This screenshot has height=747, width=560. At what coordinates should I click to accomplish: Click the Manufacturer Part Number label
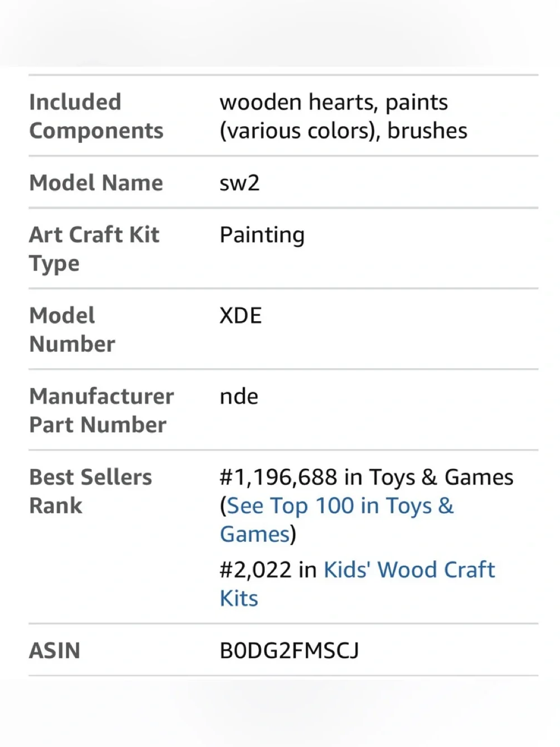(101, 410)
